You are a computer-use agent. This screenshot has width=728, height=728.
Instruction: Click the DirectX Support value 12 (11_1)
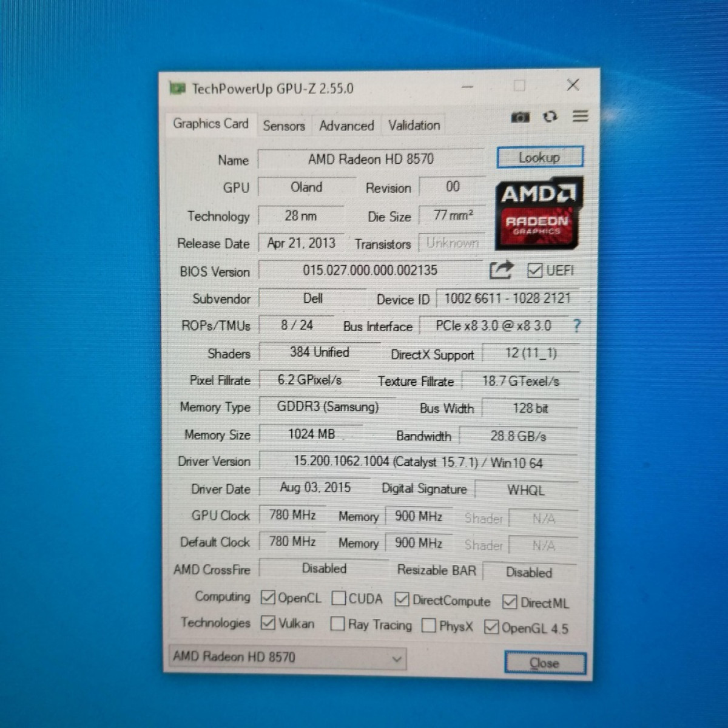tap(531, 353)
